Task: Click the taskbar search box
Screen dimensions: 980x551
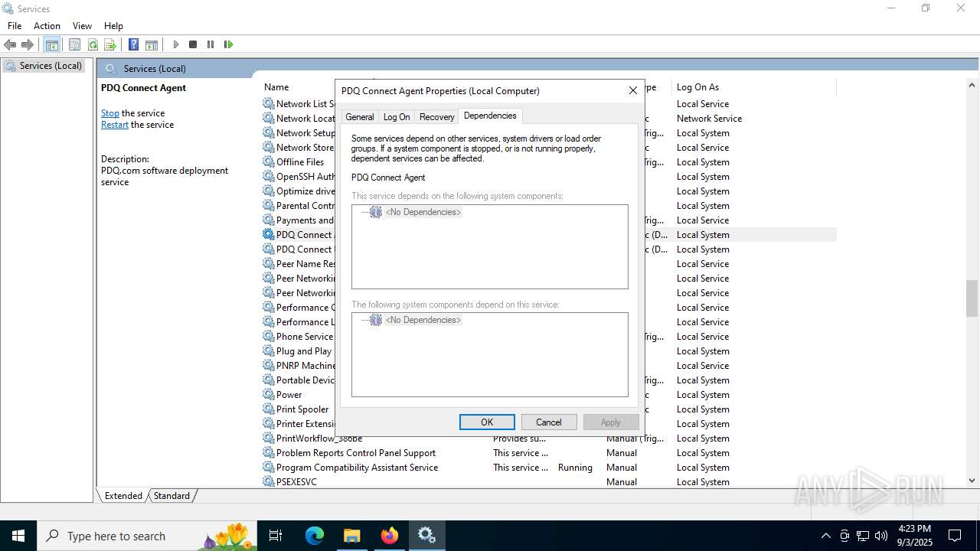Action: pos(147,536)
